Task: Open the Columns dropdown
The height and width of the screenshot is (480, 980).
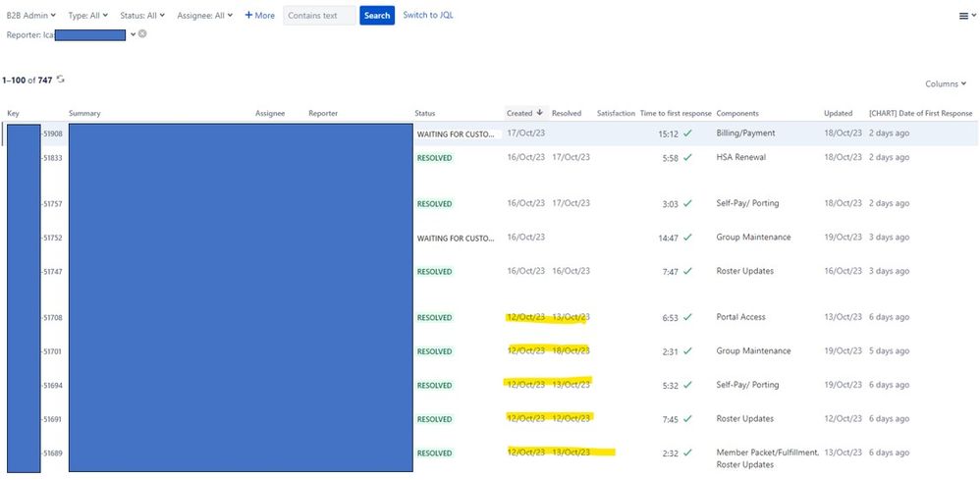Action: 946,83
